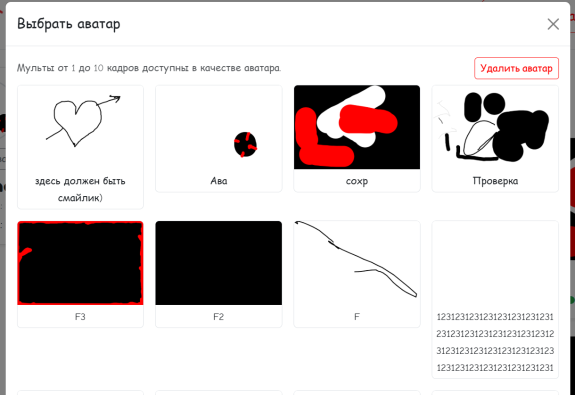Click the F2 caption label

click(219, 317)
